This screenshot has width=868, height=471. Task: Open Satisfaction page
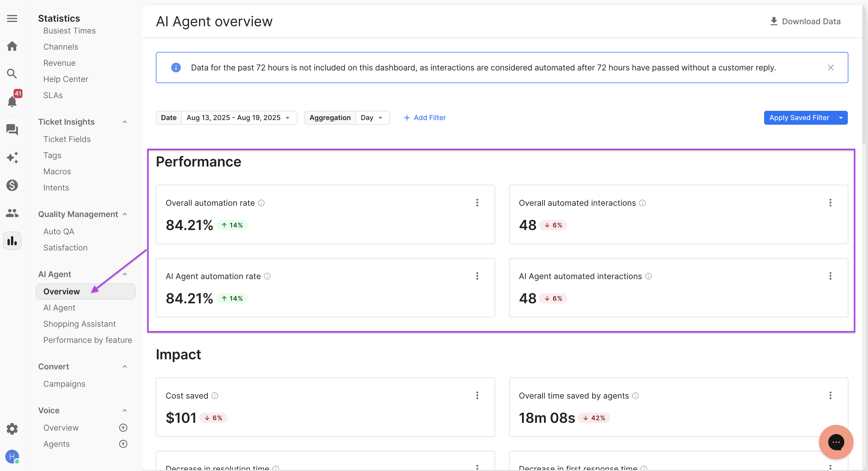tap(66, 248)
